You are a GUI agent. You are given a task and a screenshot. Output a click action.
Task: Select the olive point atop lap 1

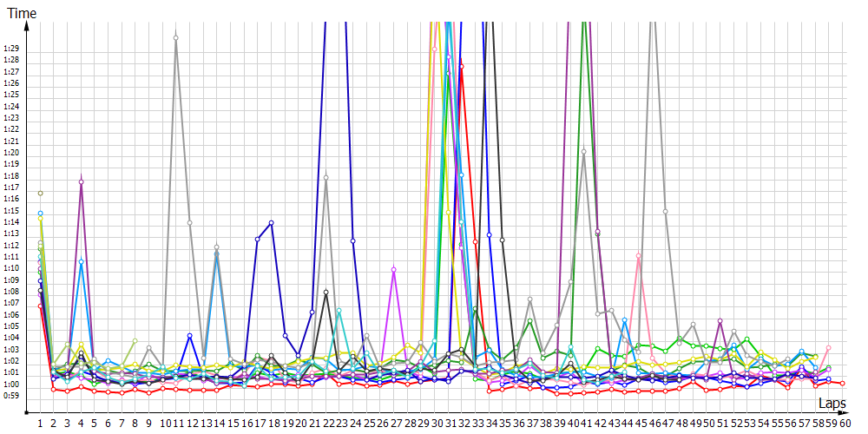click(40, 193)
